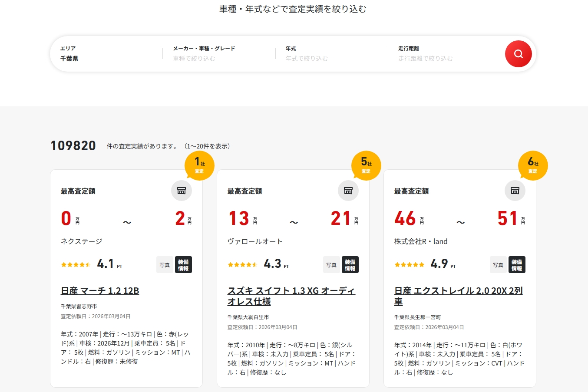
Task: Expand the 年式 filter dropdown
Action: 332,54
